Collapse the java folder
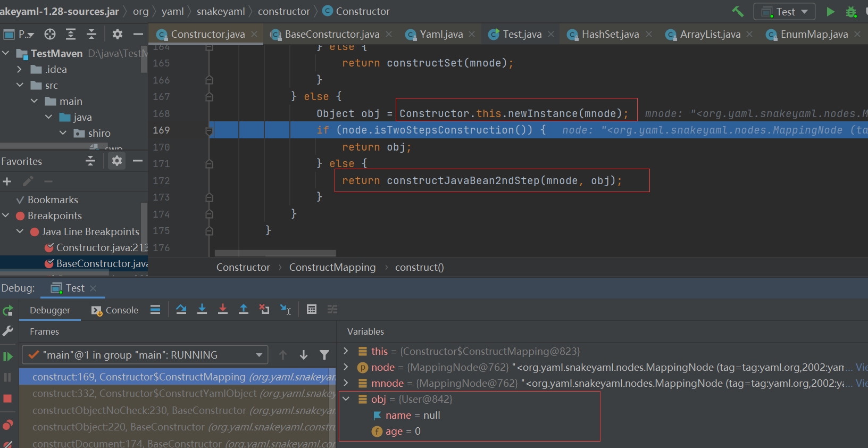The width and height of the screenshot is (868, 448). pos(48,117)
